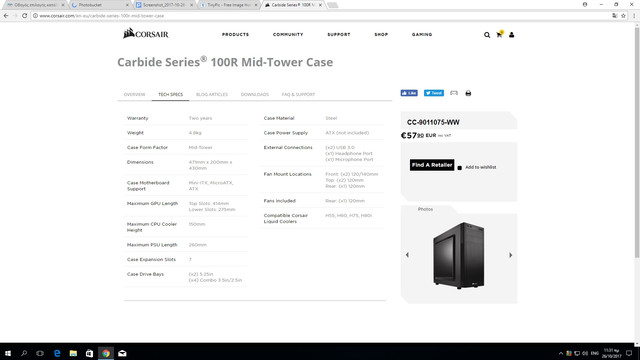This screenshot has height=360, width=640.
Task: Open Chrome's three-dot menu
Action: coord(634,16)
